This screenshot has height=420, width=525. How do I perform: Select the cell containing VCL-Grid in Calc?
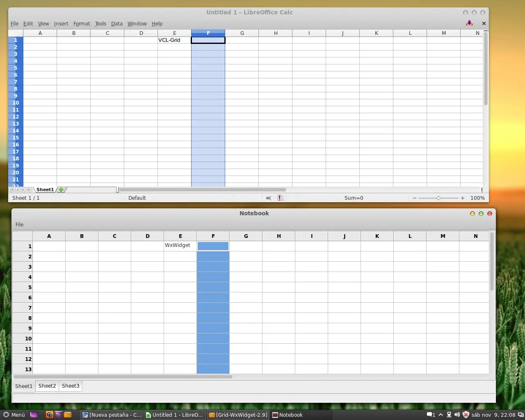174,40
